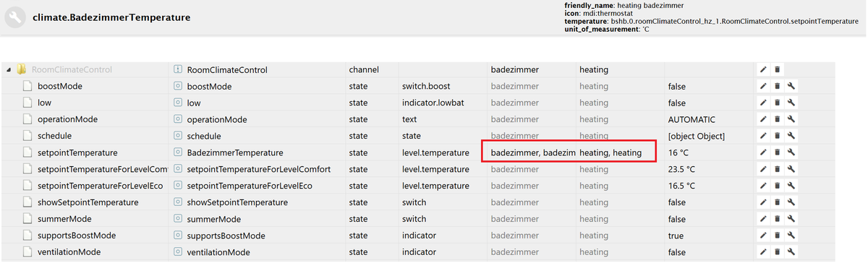Edit the summerMode state with pencil icon
The image size is (868, 263).
(x=763, y=219)
